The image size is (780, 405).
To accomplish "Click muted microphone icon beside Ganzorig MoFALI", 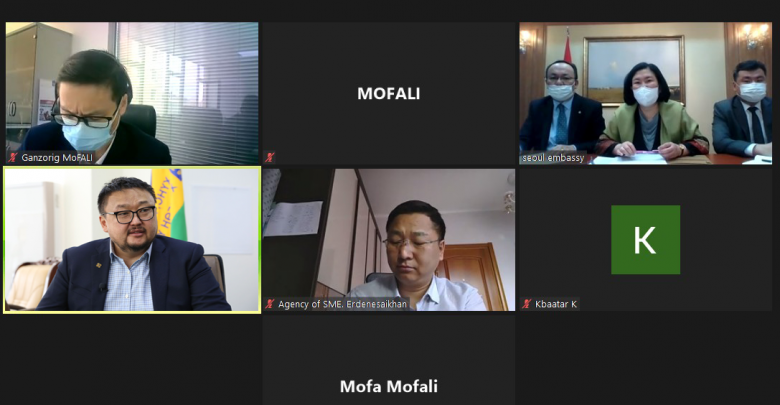I will coord(13,158).
